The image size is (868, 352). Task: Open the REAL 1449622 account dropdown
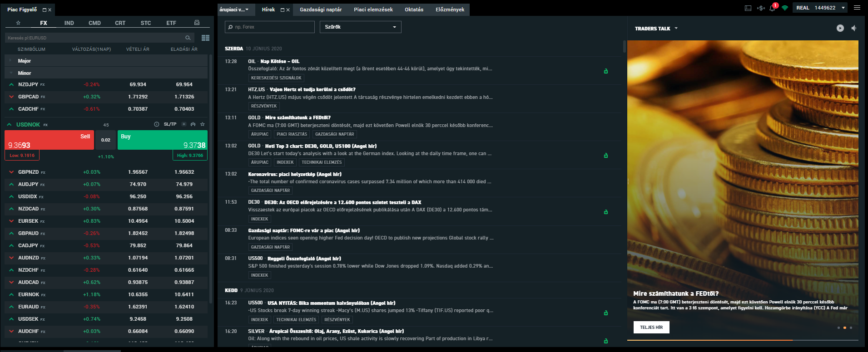point(821,8)
